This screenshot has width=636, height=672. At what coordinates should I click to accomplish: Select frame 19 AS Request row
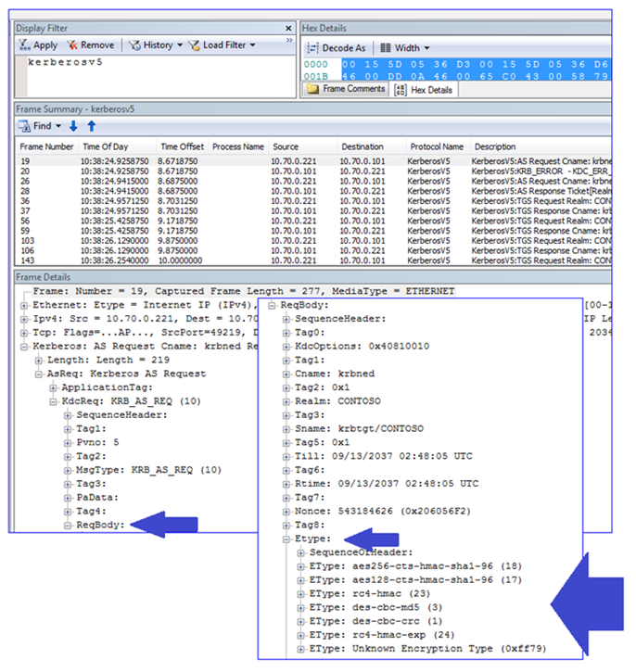coord(314,161)
